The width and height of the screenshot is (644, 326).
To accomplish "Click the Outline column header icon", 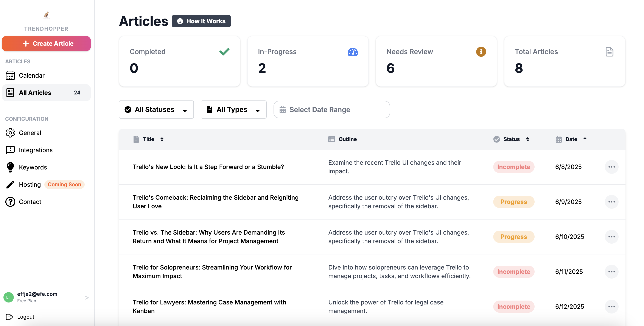I will pos(331,139).
